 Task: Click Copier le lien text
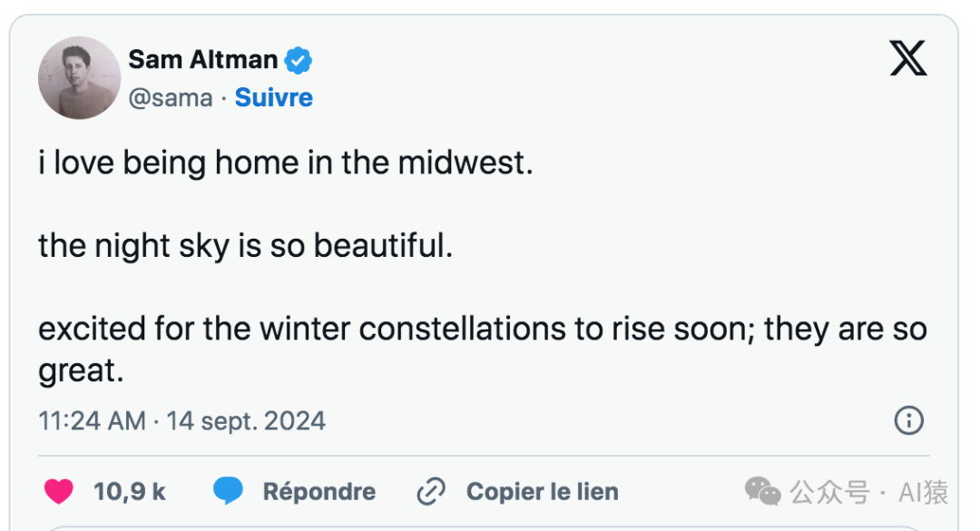point(542,492)
